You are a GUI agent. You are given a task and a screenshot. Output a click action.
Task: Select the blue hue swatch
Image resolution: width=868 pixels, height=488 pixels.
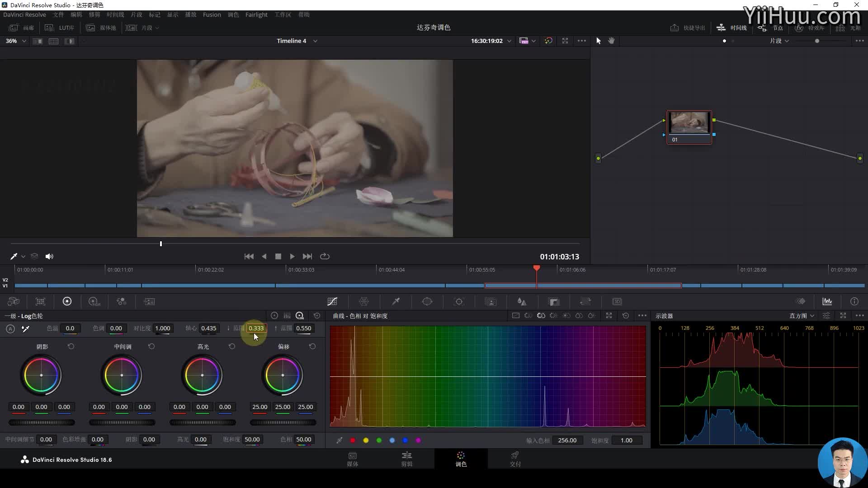click(x=405, y=440)
